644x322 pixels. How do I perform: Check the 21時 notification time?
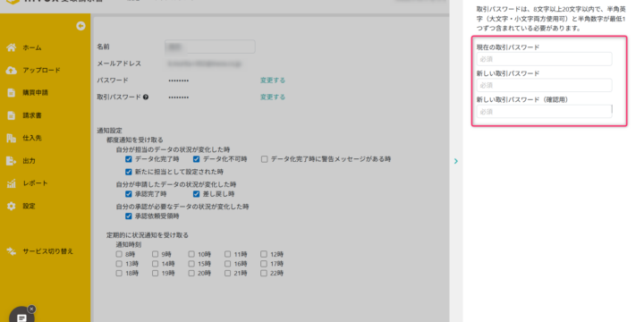(227, 273)
